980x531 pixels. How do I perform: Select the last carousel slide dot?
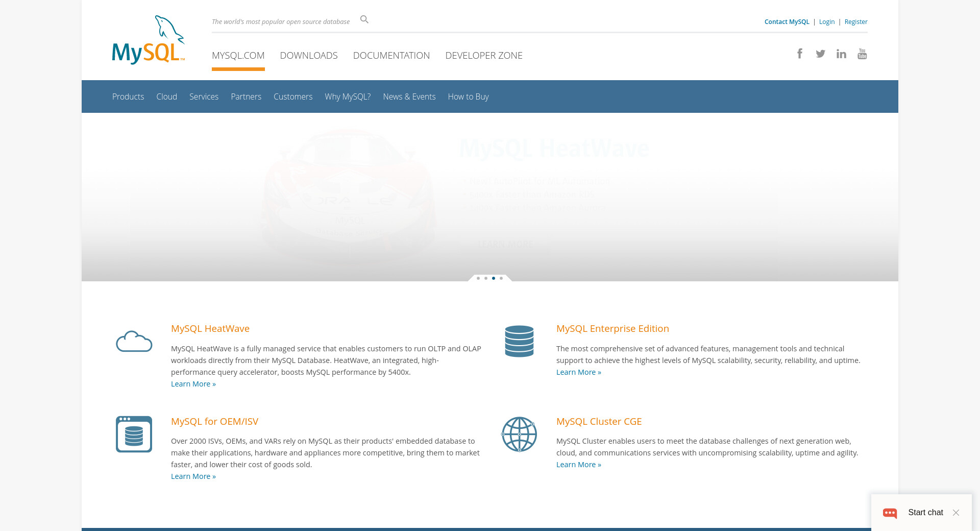(501, 278)
